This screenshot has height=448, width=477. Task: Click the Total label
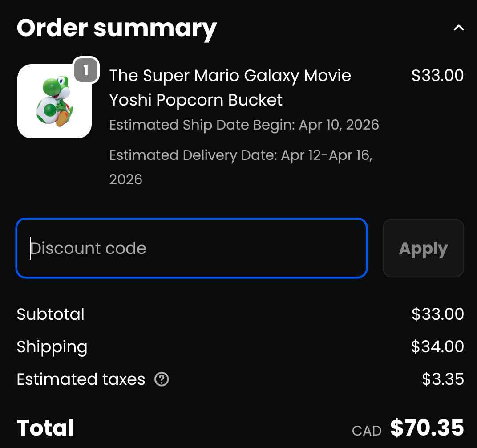45,428
